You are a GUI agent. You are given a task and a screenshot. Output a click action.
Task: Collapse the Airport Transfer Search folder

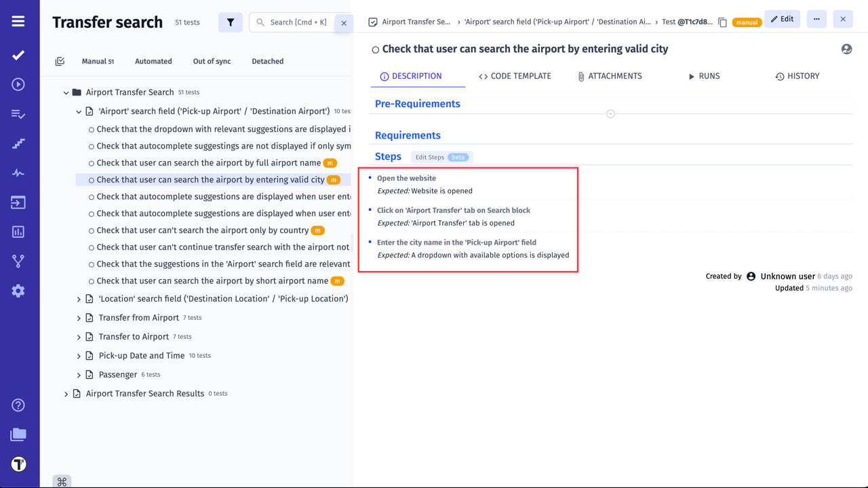66,93
